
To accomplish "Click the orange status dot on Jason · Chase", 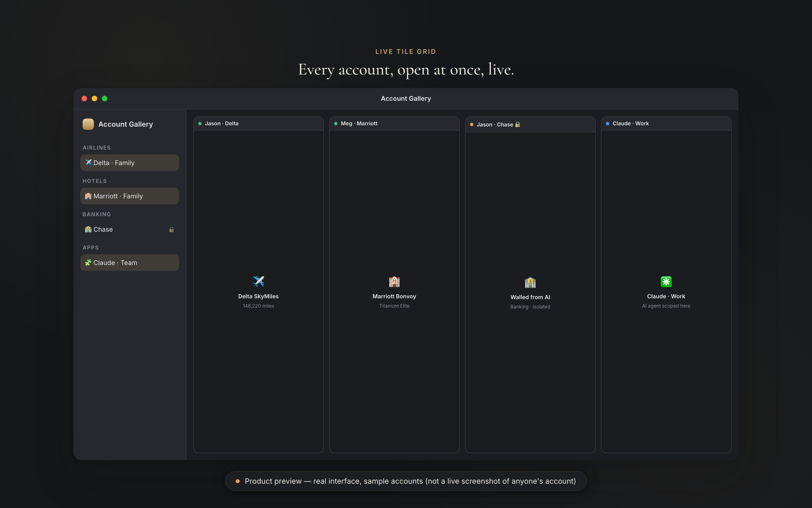I will pos(472,125).
